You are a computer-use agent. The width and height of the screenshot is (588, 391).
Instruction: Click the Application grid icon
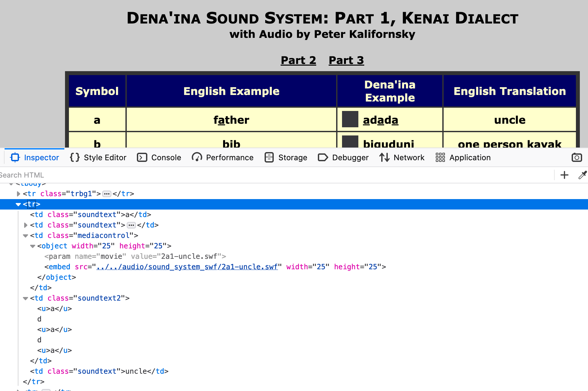pos(440,158)
